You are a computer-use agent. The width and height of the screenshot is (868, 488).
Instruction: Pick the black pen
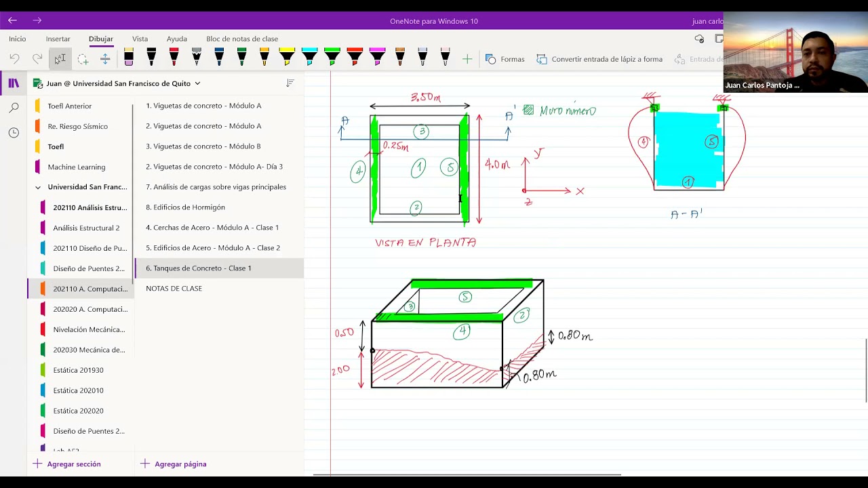pyautogui.click(x=151, y=57)
